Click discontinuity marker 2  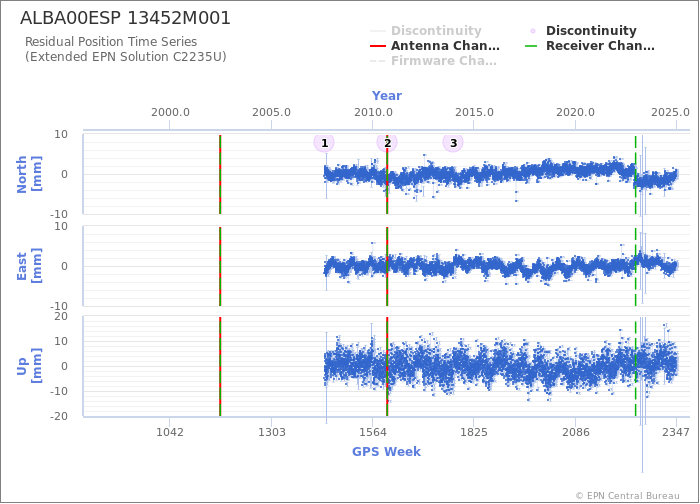click(387, 143)
